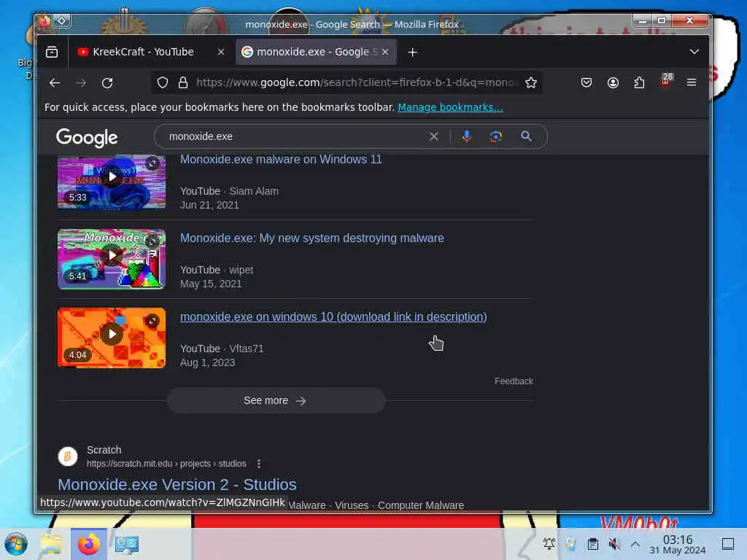This screenshot has height=560, width=747.
Task: Click the See more videos button
Action: (x=276, y=400)
